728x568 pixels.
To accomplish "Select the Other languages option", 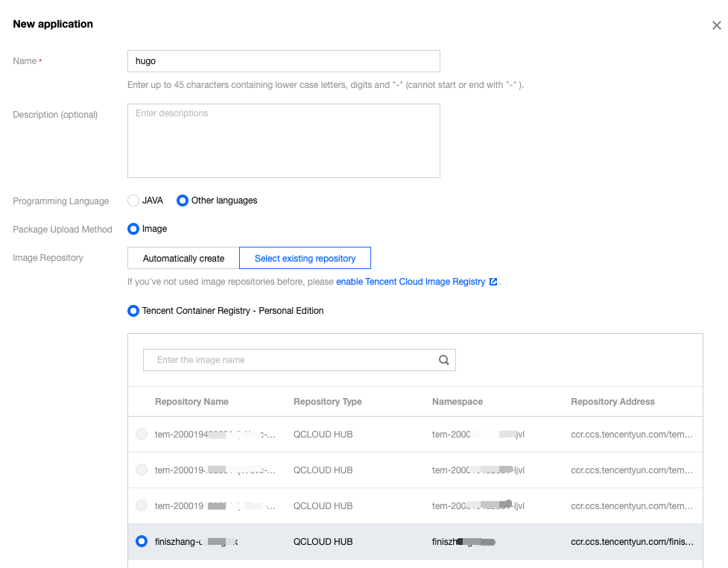I will pos(182,200).
